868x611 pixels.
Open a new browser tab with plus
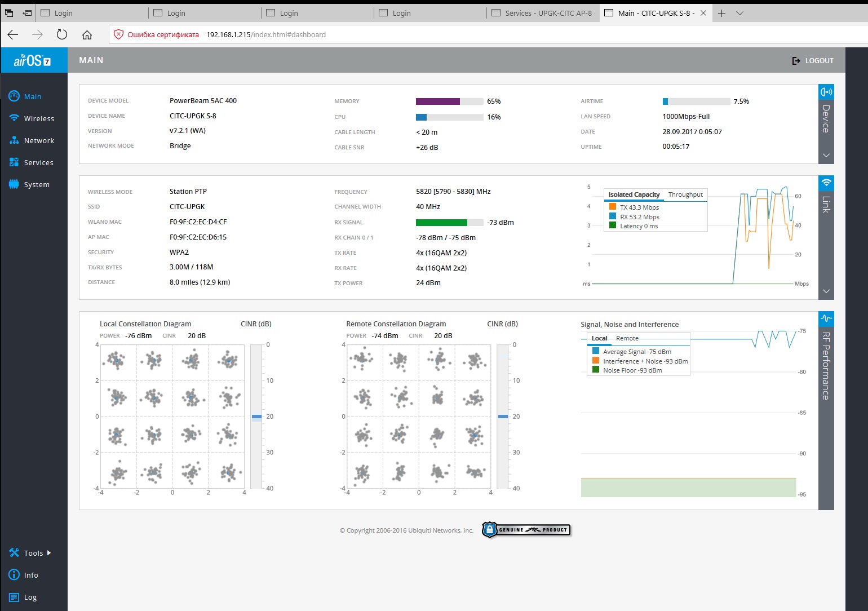pyautogui.click(x=721, y=13)
